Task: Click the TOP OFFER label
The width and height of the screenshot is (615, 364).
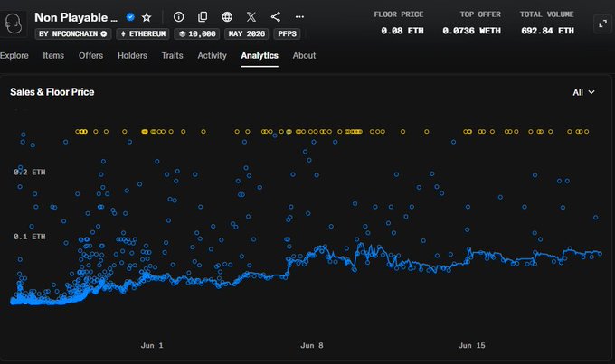Action: [x=480, y=14]
